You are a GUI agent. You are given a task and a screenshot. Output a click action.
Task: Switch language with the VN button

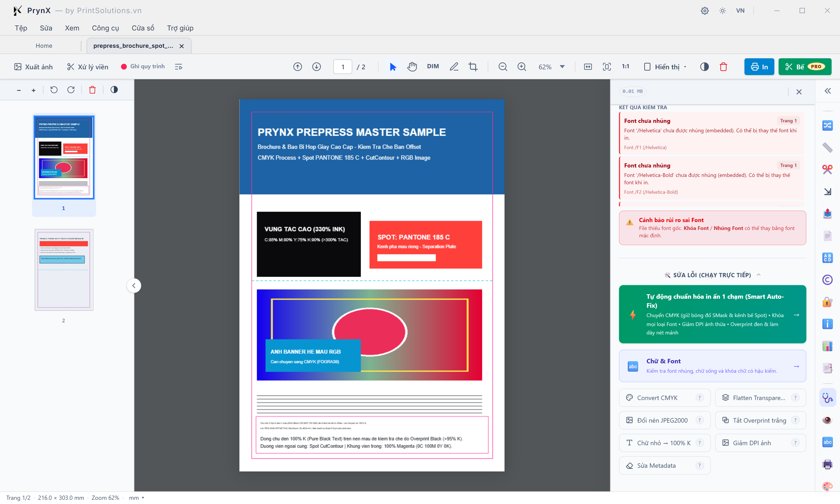pos(740,10)
